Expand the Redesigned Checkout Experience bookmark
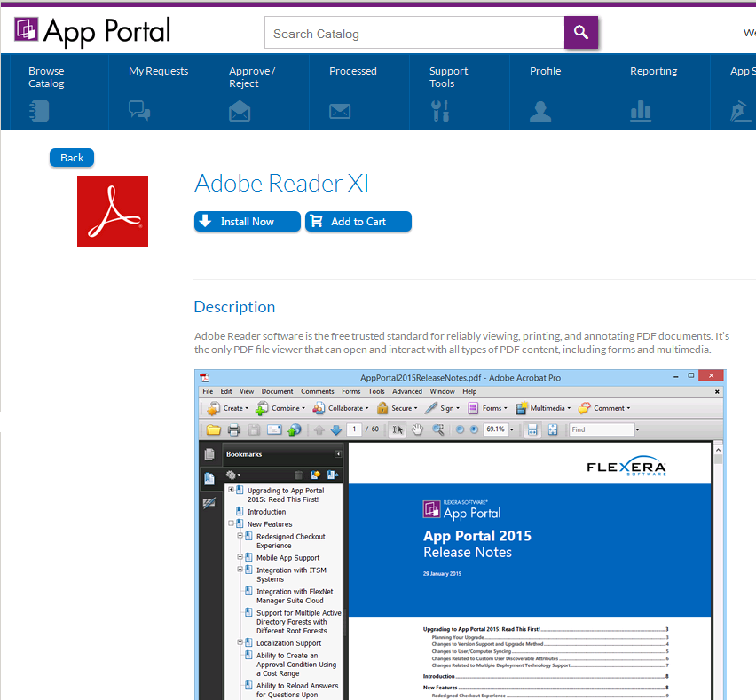 pyautogui.click(x=240, y=536)
